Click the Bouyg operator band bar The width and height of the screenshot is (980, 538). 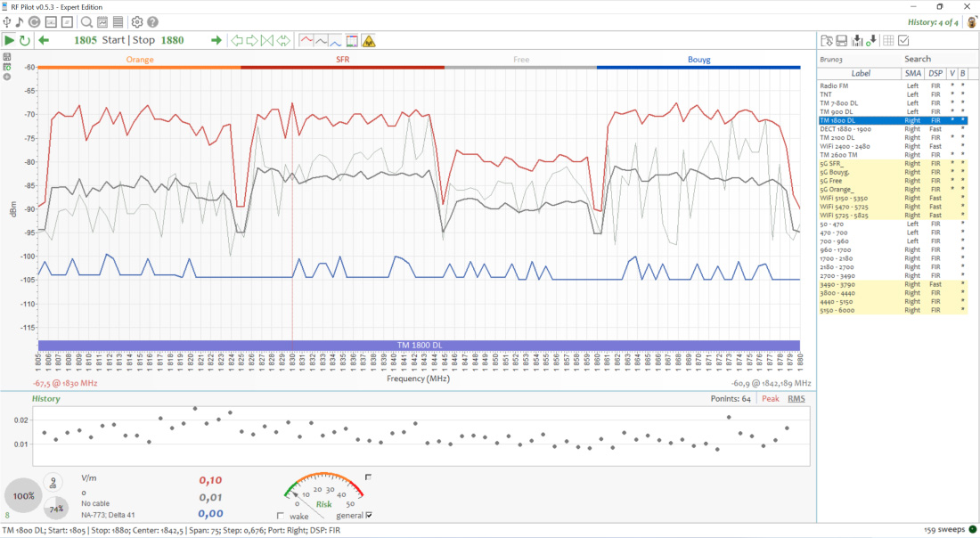point(698,61)
